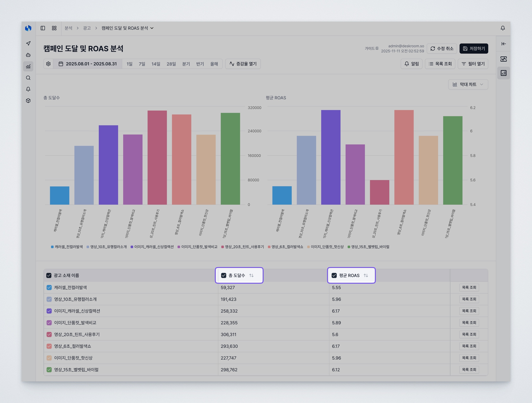Open filters with the 필터 열기 button

[x=473, y=64]
